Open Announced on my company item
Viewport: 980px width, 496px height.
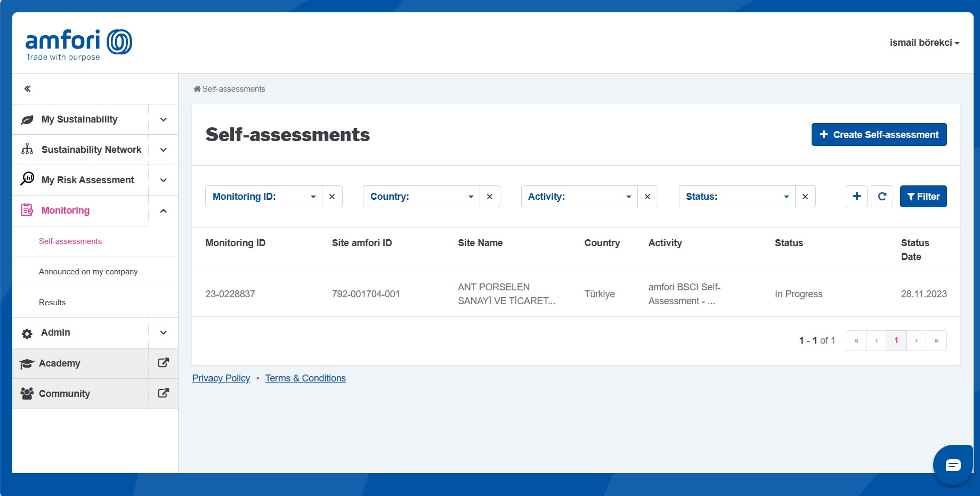(x=88, y=272)
